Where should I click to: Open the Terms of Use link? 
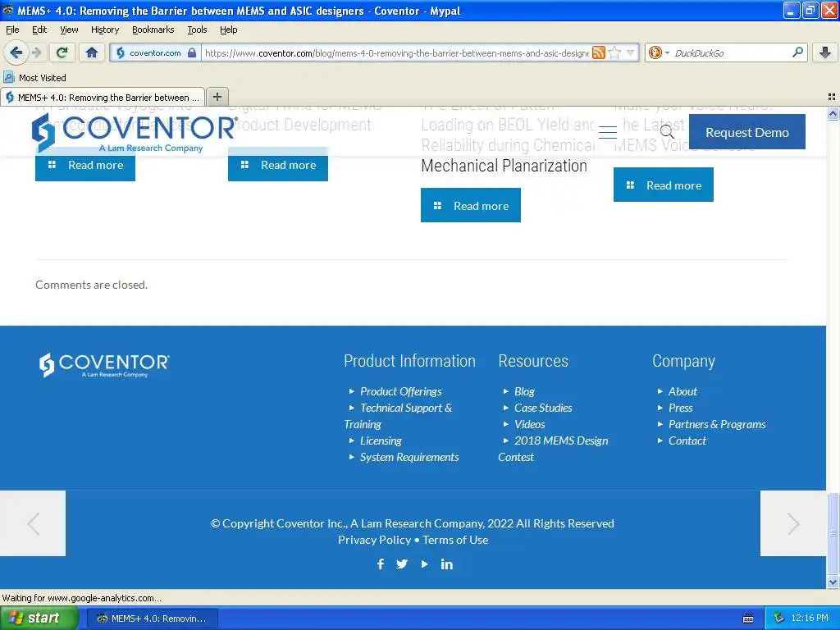(455, 540)
